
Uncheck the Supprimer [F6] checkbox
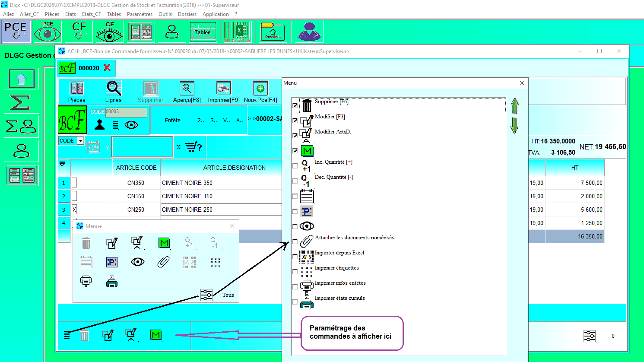[295, 105]
